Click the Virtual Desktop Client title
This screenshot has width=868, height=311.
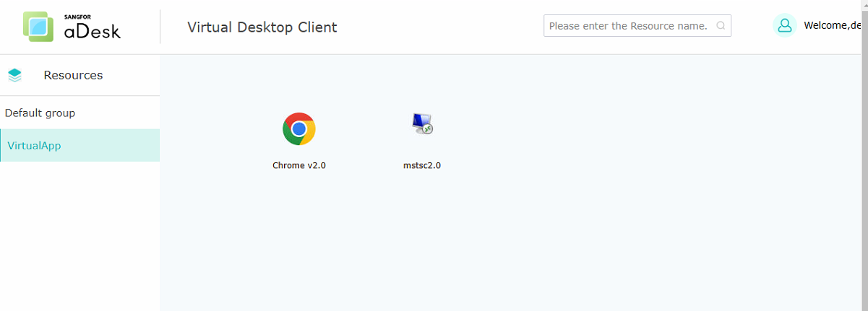click(x=262, y=27)
